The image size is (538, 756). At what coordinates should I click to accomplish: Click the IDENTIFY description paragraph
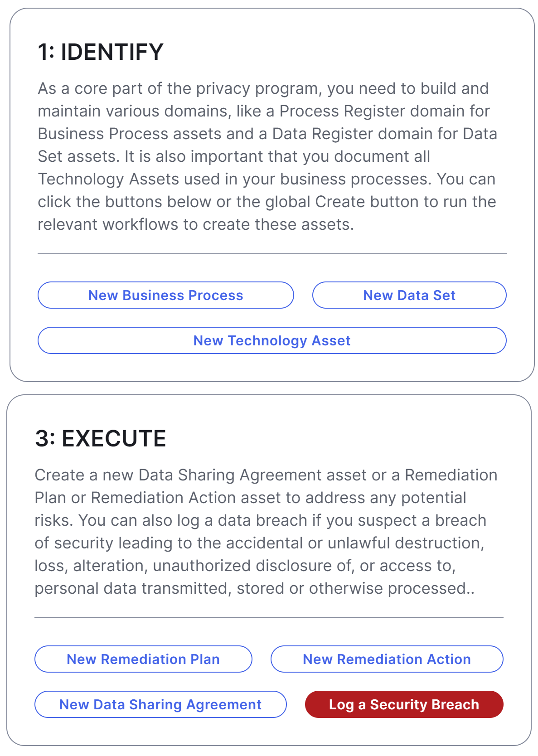pos(267,156)
